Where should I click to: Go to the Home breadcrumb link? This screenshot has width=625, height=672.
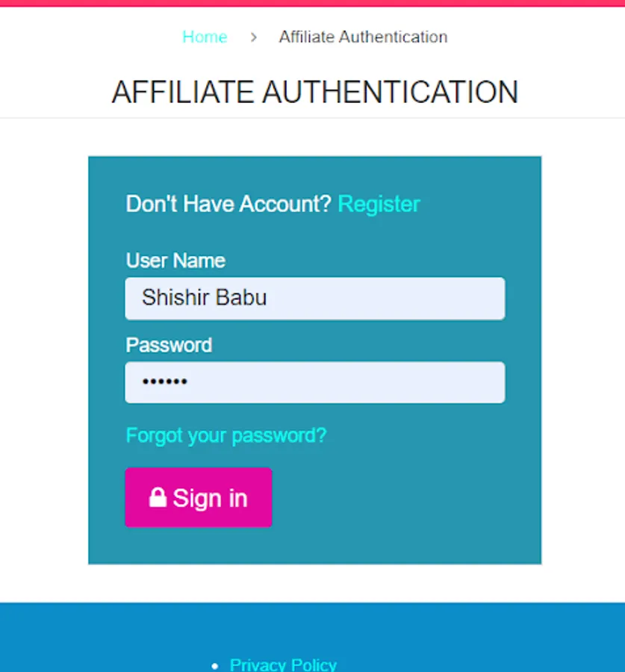pos(205,37)
